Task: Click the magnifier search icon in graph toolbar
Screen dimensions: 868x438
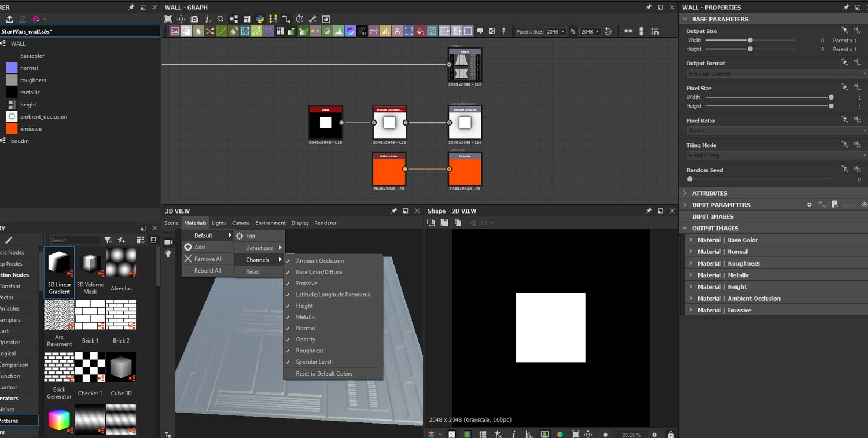Action: click(x=220, y=19)
